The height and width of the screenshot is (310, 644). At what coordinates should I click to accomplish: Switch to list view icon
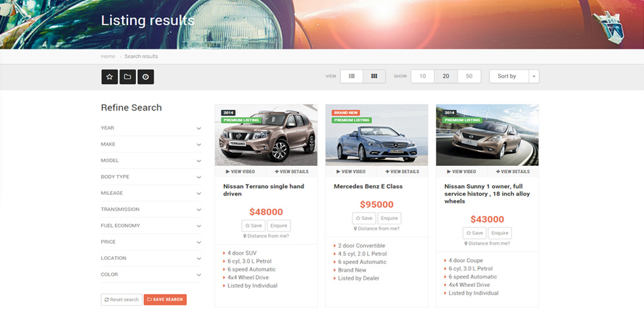352,76
